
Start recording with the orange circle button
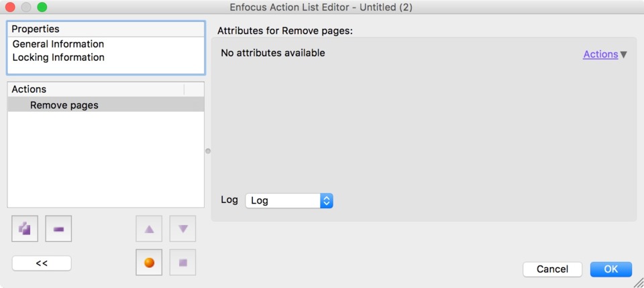[x=149, y=262]
